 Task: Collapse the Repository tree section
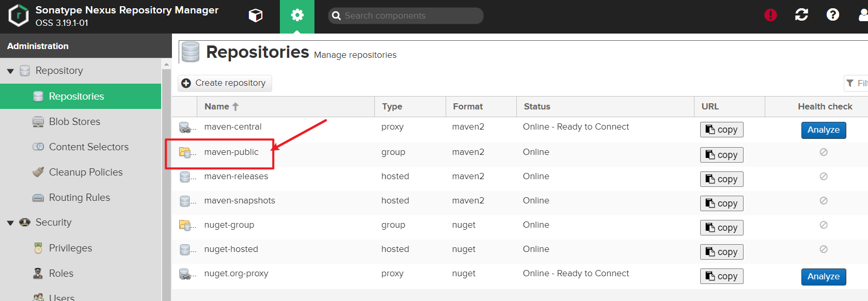(10, 71)
